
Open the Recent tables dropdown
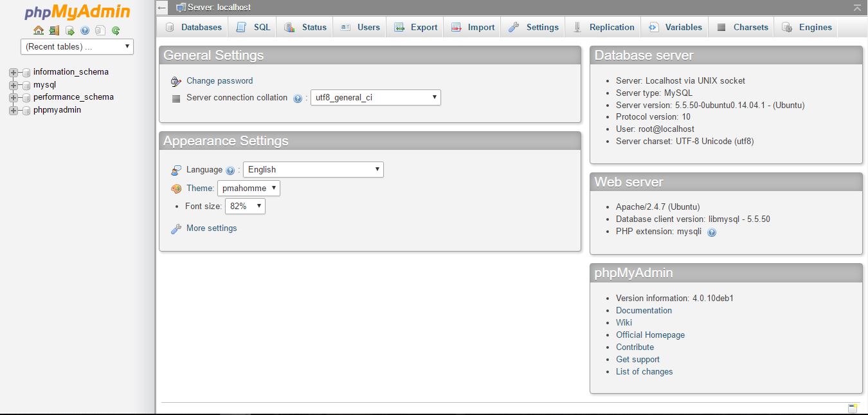(x=77, y=46)
